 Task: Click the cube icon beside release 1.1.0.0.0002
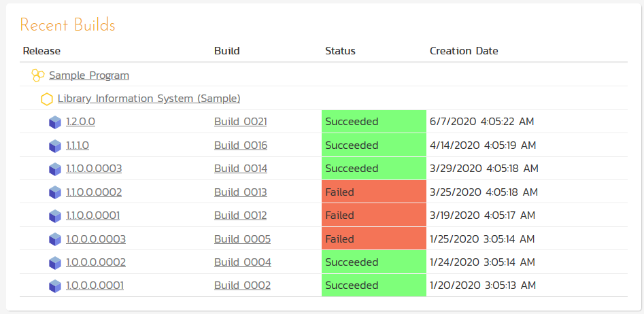(x=55, y=193)
